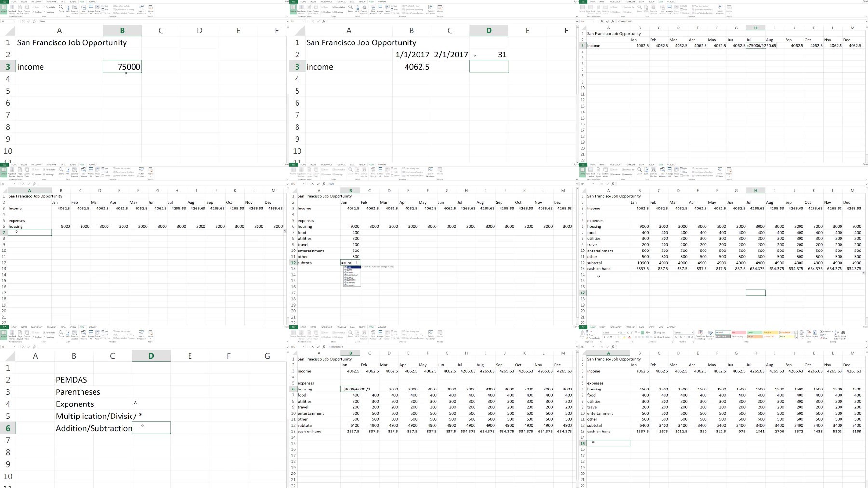Click the Fill Color bucket in HOME-tab window
The height and width of the screenshot is (488, 868).
tap(624, 337)
